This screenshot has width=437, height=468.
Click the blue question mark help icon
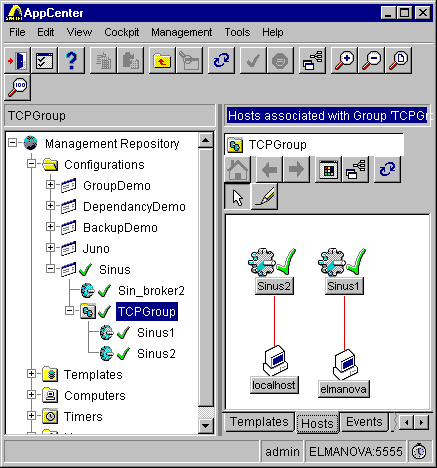[x=71, y=60]
